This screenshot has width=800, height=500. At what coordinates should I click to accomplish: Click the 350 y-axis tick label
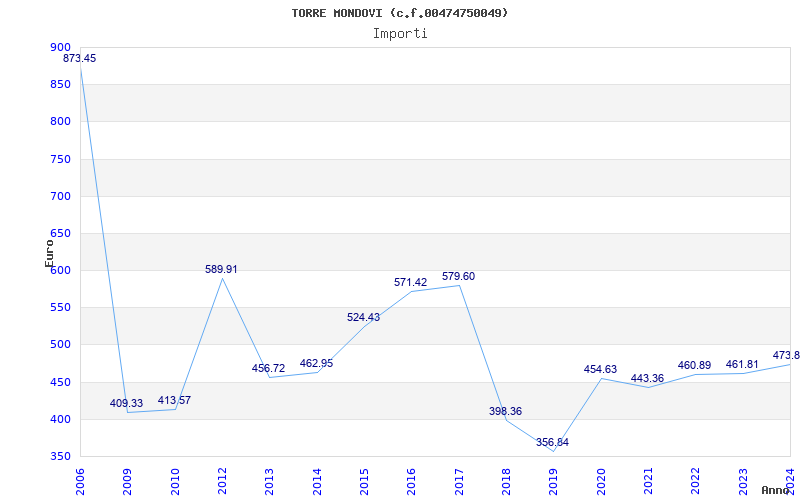[60, 457]
